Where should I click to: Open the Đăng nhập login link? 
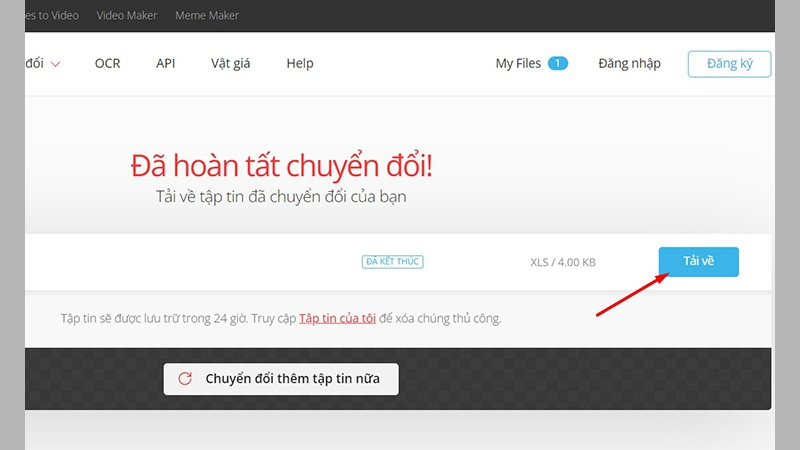point(630,64)
